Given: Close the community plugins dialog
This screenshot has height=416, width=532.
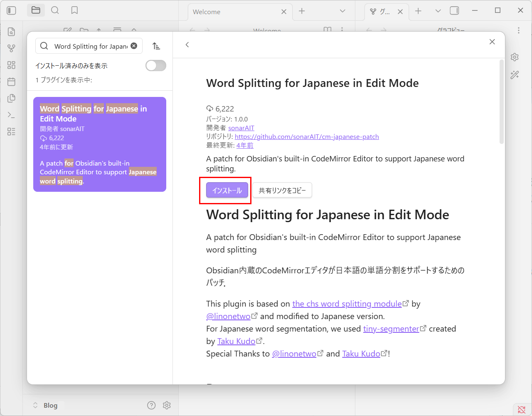Looking at the screenshot, I should (492, 42).
